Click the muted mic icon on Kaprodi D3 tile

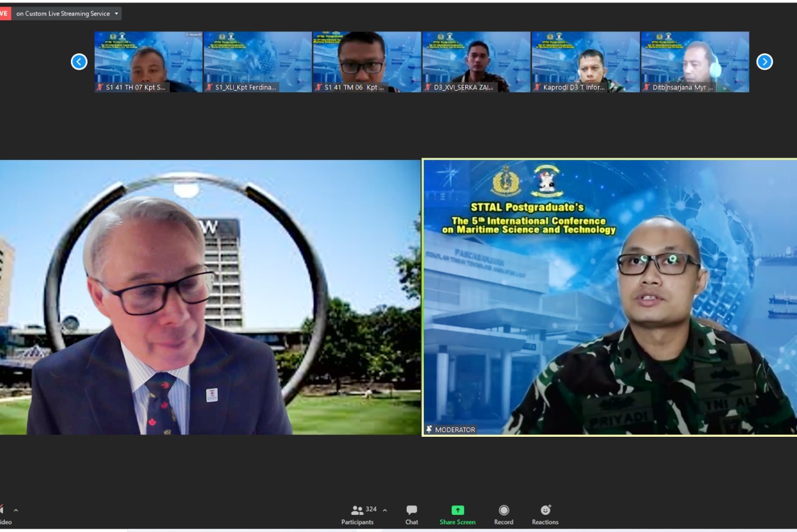(x=537, y=88)
